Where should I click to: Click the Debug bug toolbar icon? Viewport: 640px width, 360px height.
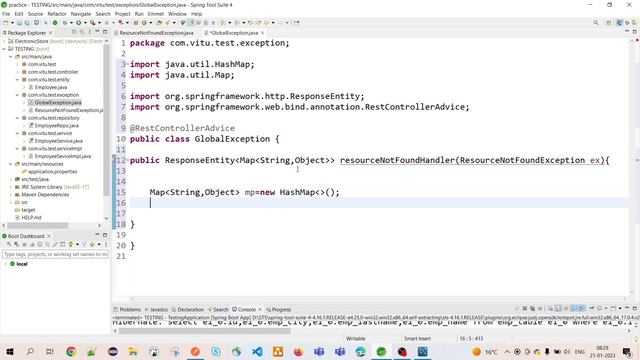click(64, 23)
